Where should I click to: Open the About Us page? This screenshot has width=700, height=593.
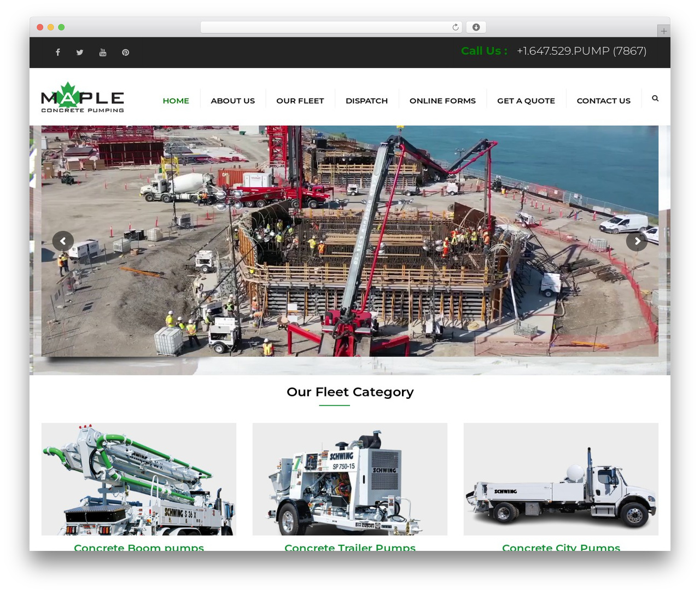click(x=233, y=101)
